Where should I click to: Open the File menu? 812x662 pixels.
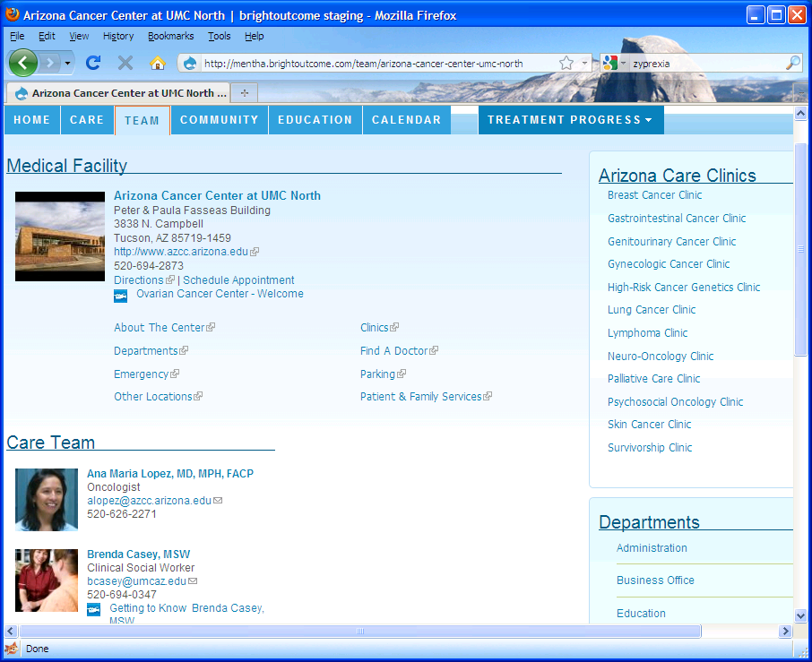[x=17, y=36]
